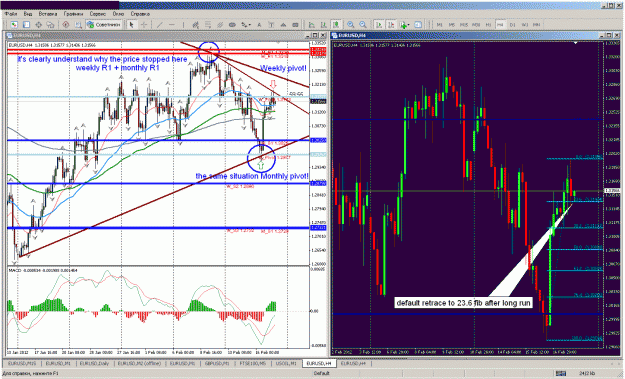This screenshot has width=625, height=379.
Task: Switch to the FTSE100,M5 chart tab
Action: click(252, 363)
